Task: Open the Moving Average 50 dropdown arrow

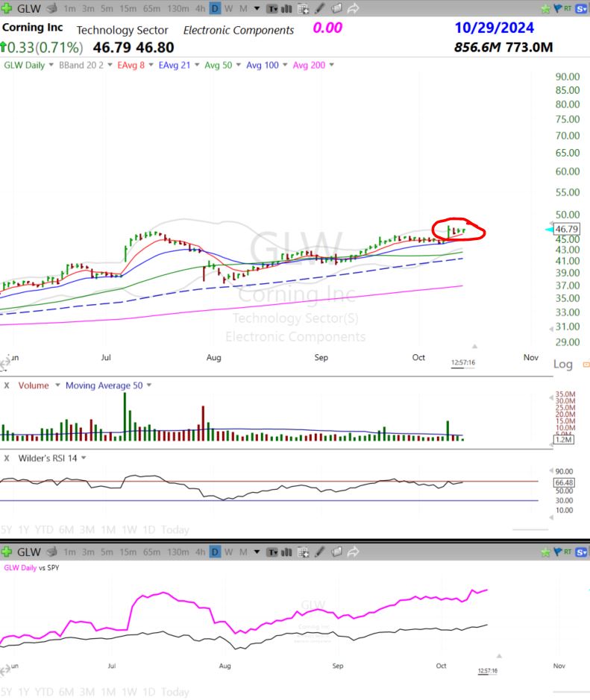Action: pyautogui.click(x=149, y=385)
